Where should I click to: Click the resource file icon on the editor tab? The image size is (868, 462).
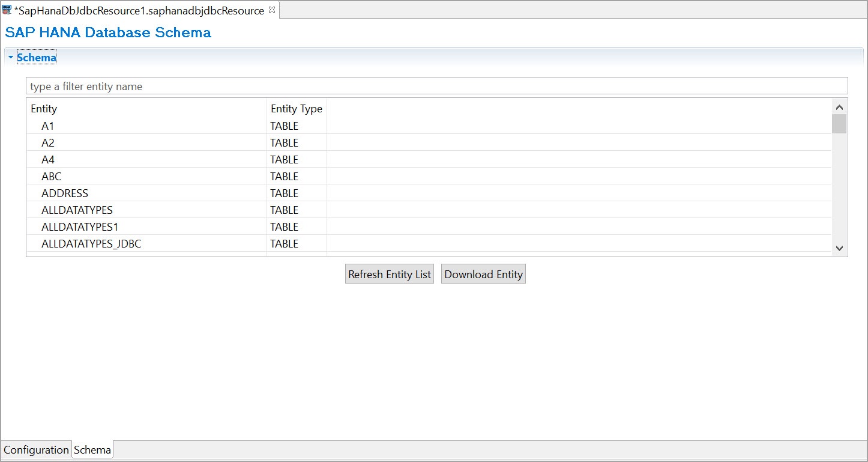coord(7,10)
